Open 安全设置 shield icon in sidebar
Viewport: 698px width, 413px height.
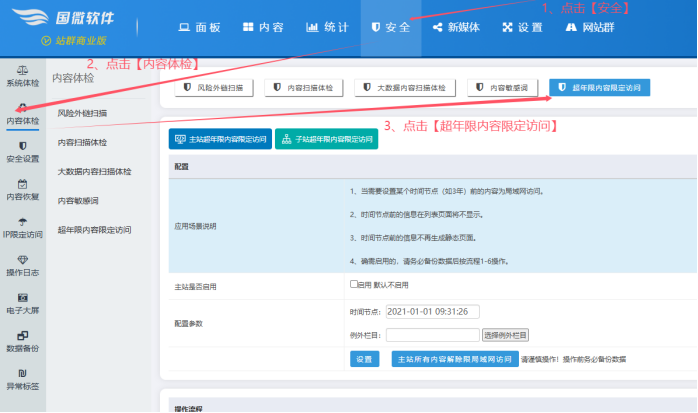click(22, 145)
